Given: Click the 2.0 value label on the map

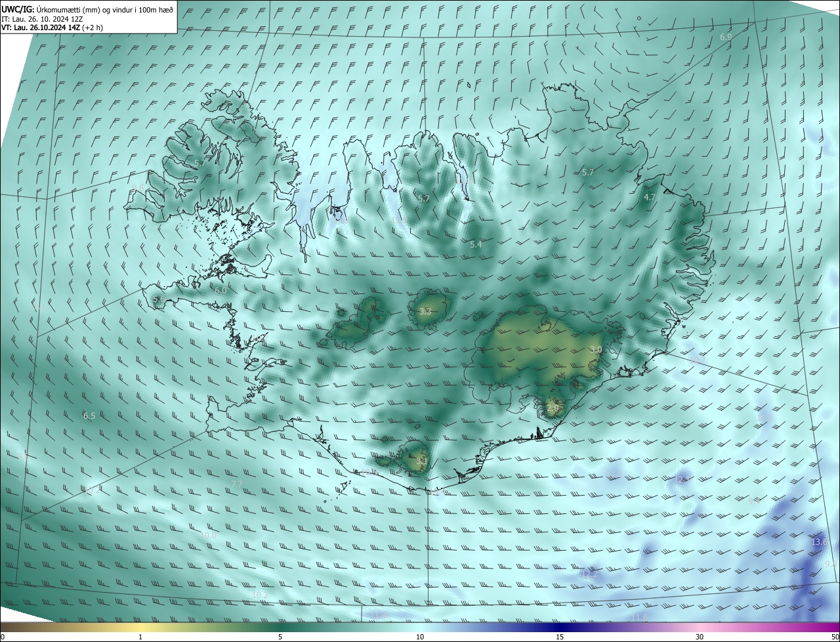Looking at the screenshot, I should 553,408.
